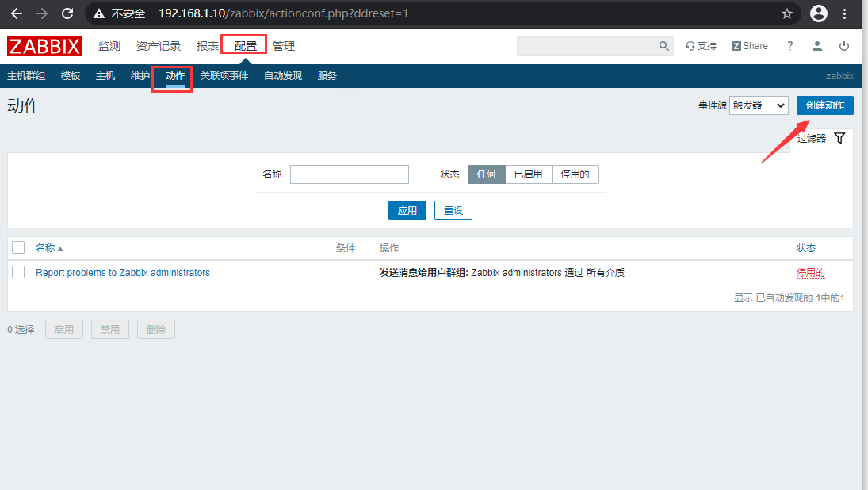Focus the 名称 filter input field

[x=350, y=174]
